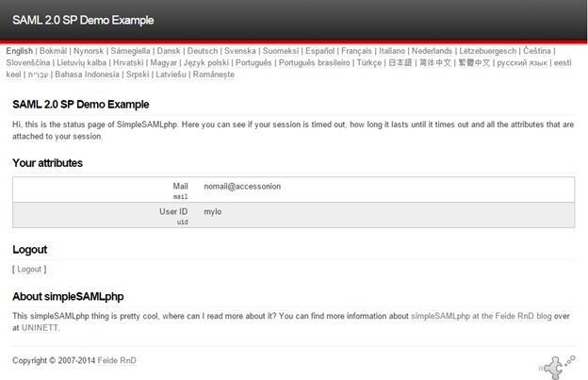Click the nomail@accessonion mail attribute value
This screenshot has height=380, width=588.
point(242,187)
